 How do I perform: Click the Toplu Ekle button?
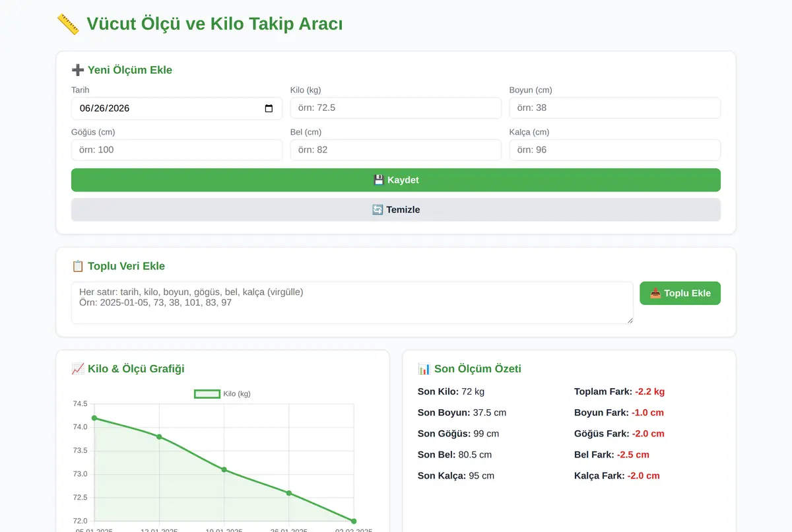click(x=680, y=293)
